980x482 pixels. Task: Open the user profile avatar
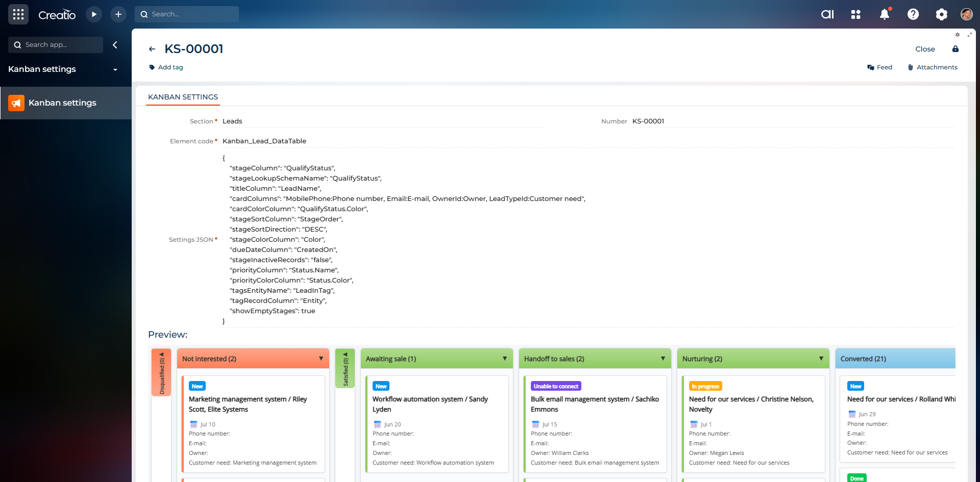click(x=966, y=14)
